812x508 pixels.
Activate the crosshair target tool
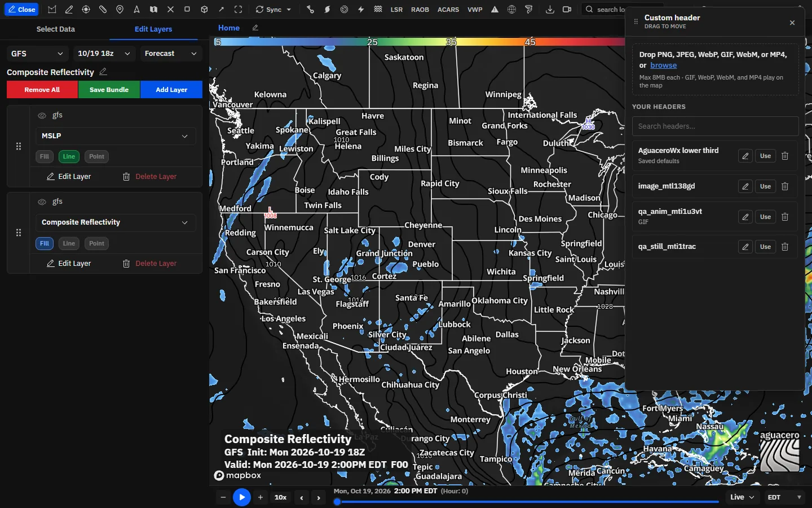(x=86, y=10)
